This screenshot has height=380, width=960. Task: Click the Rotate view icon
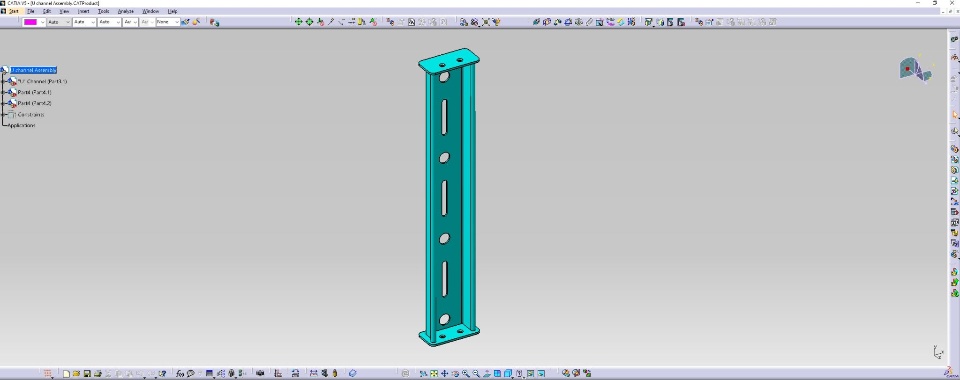455,373
